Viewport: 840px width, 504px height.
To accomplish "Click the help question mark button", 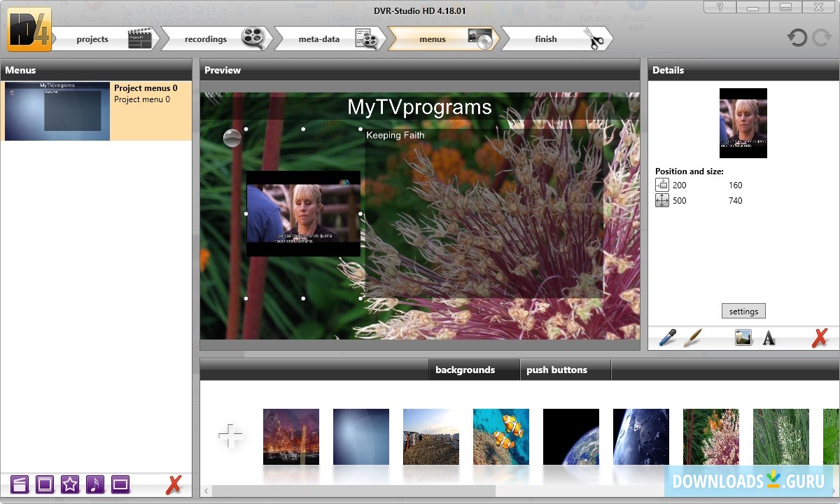I will (x=721, y=7).
